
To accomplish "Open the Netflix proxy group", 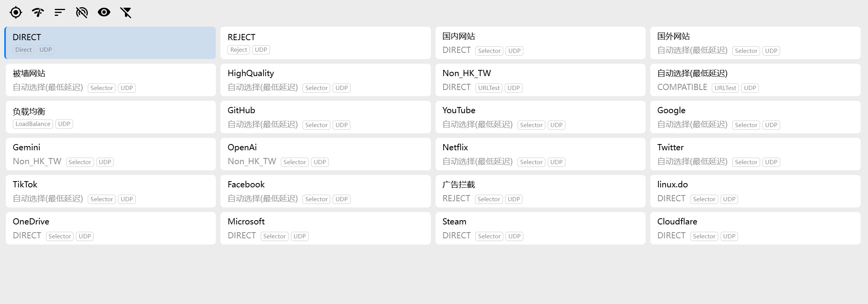I will click(x=540, y=154).
